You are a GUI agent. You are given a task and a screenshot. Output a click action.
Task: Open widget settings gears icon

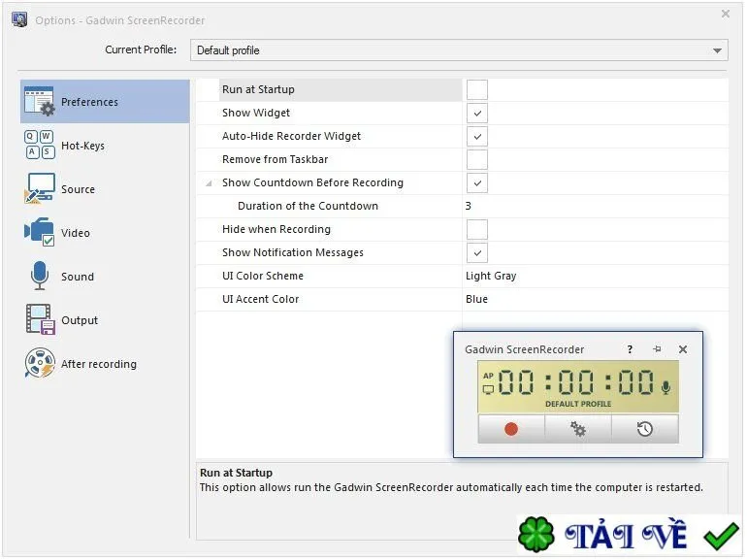578,429
